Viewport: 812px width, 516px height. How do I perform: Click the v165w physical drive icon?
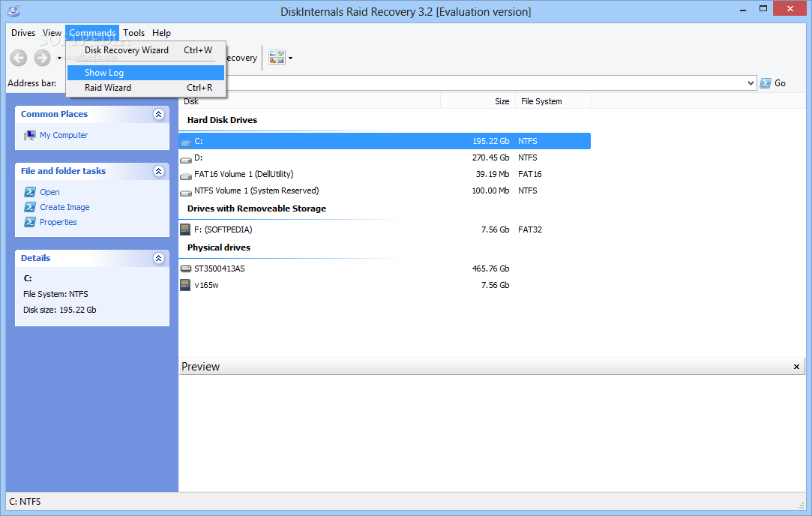185,284
